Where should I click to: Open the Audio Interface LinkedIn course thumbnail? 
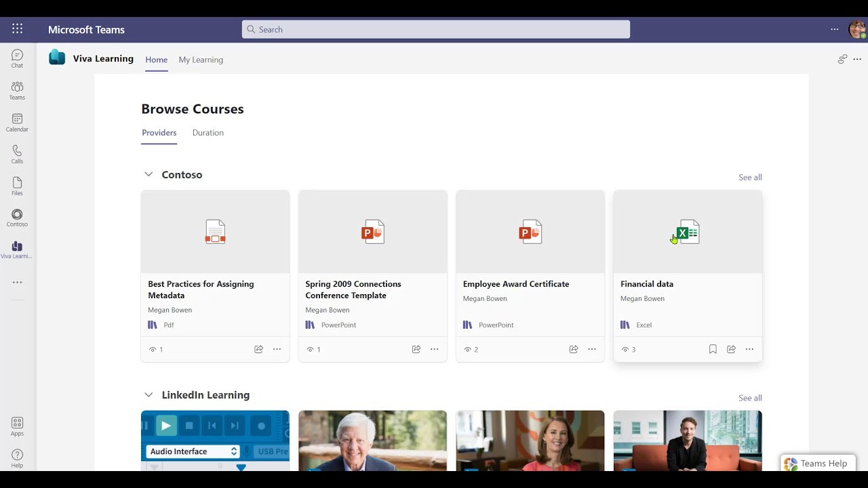coord(215,441)
